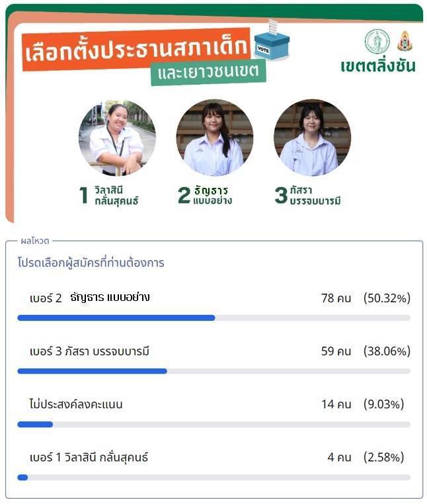Image resolution: width=427 pixels, height=504 pixels.
Task: Click the green และเยาวชนเขต subtitle banner
Action: click(x=208, y=72)
